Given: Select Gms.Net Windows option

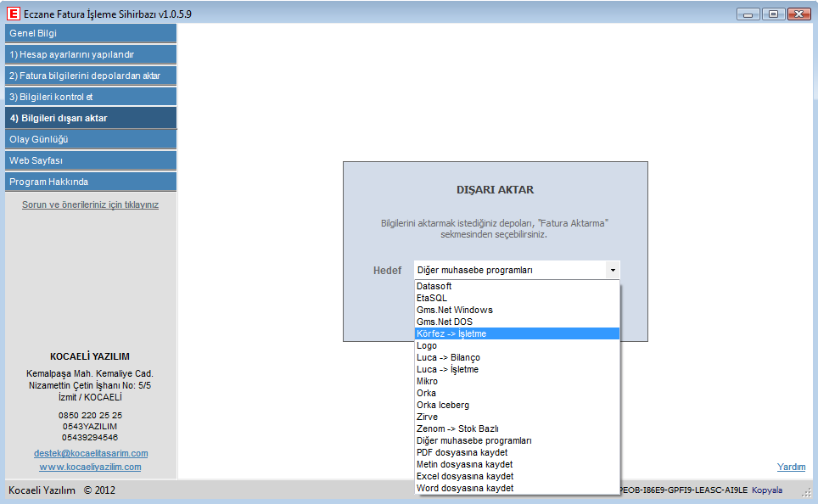Looking at the screenshot, I should tap(517, 310).
